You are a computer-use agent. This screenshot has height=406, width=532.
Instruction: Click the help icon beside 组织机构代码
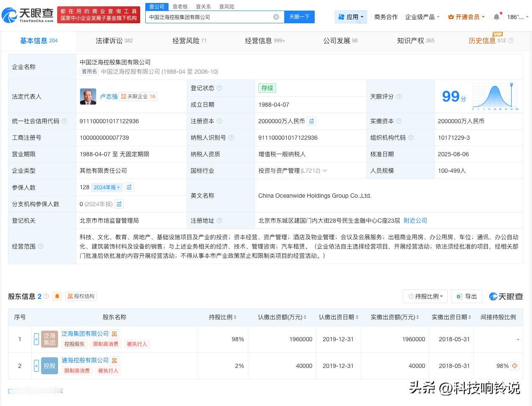tap(411, 138)
